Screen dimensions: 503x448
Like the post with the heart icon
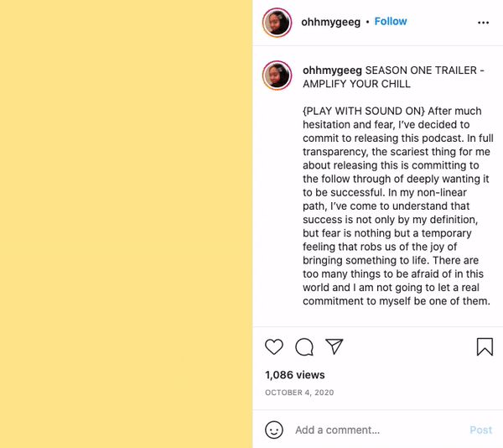[274, 346]
